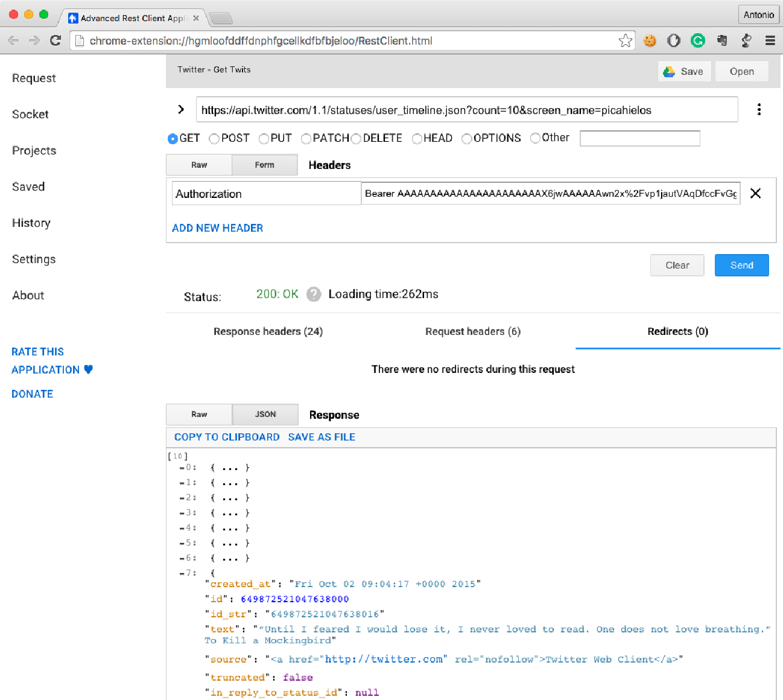
Task: Click the blue Send button
Action: pyautogui.click(x=742, y=265)
